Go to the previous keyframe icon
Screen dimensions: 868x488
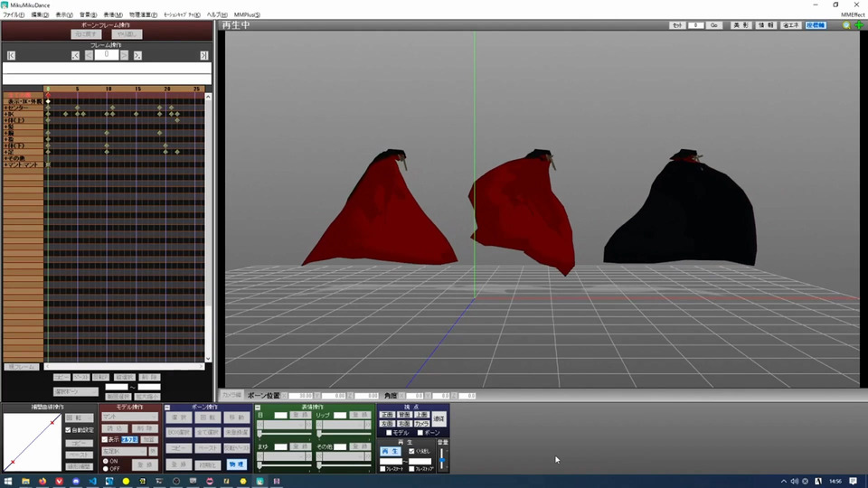tap(75, 55)
